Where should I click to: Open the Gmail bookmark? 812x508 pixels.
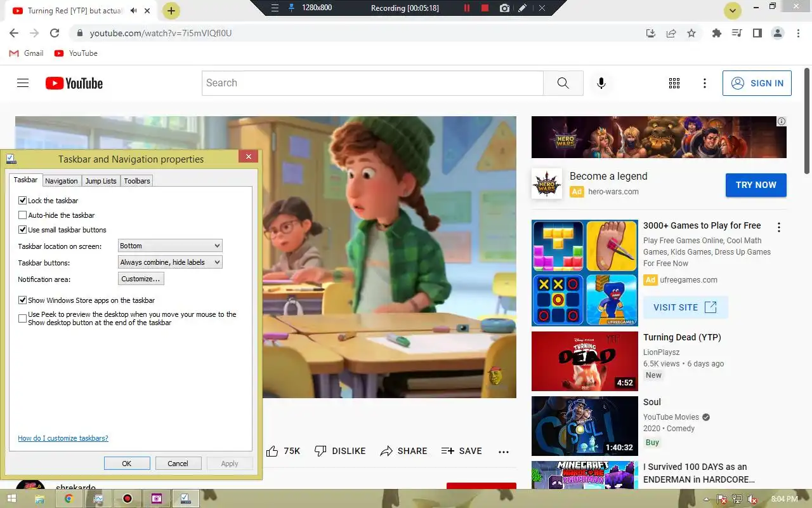pos(27,53)
